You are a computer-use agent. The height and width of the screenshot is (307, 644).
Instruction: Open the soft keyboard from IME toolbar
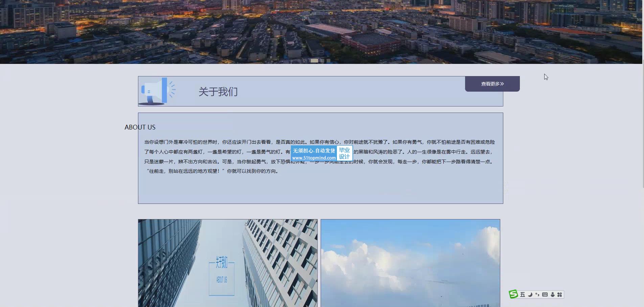coord(545,294)
